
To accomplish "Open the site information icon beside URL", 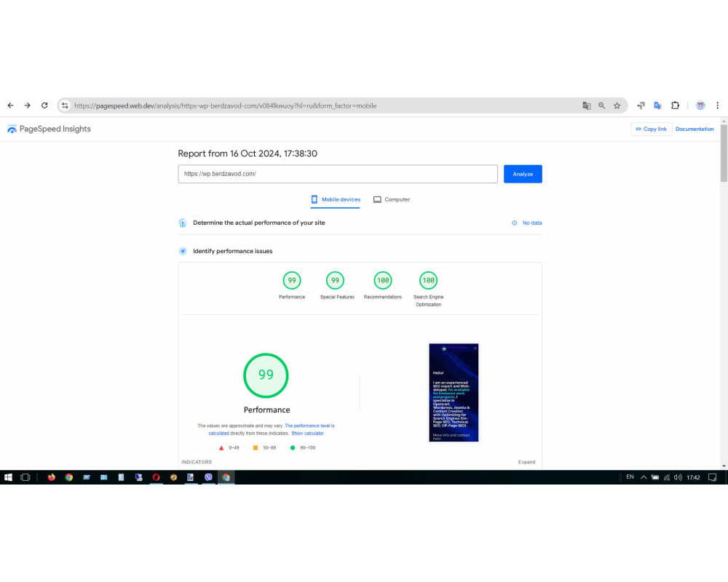I will point(65,105).
